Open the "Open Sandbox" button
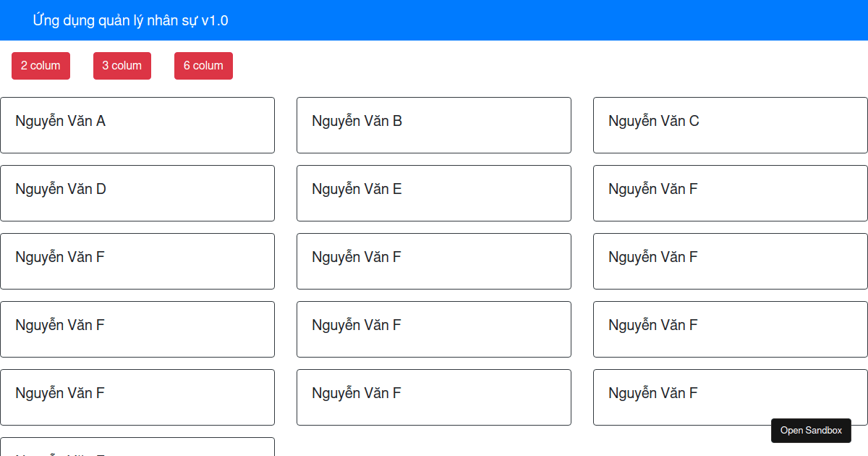 (x=811, y=431)
